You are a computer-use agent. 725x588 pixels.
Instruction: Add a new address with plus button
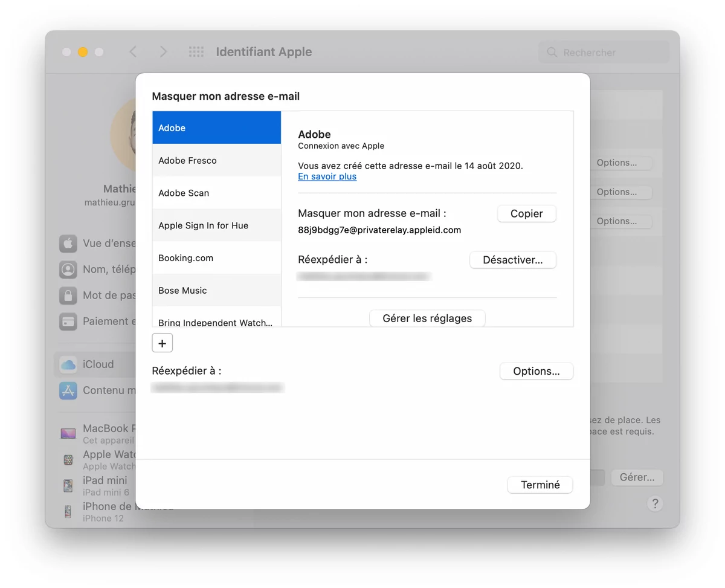click(162, 343)
